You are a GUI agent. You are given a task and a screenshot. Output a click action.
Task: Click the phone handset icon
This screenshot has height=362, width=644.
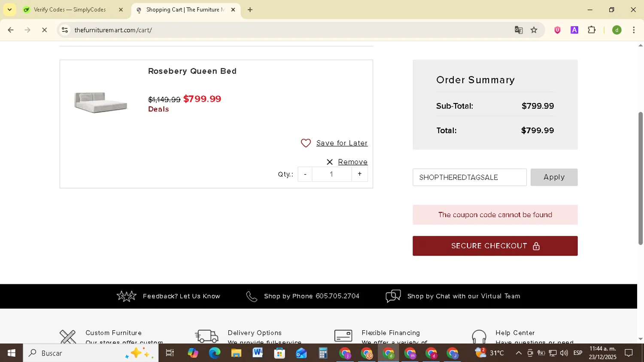[252, 296]
